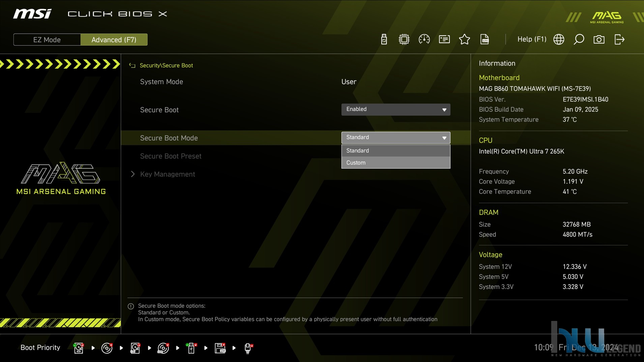
Task: Click the info icon beside the help description
Action: pos(131,306)
